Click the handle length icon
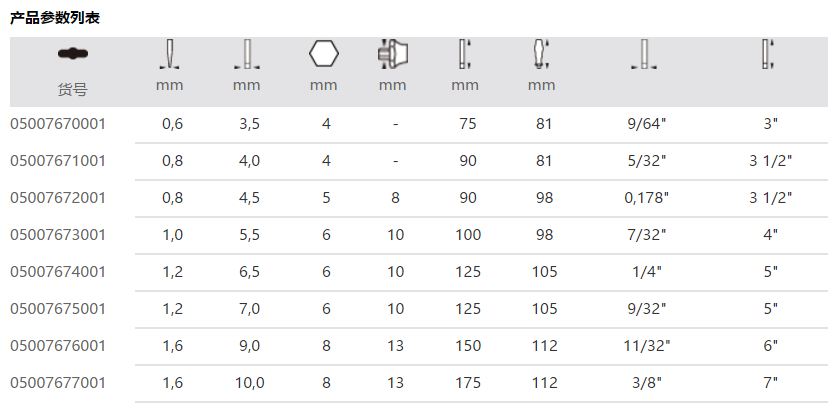Screen dimensions: 836x417 pyautogui.click(x=541, y=54)
